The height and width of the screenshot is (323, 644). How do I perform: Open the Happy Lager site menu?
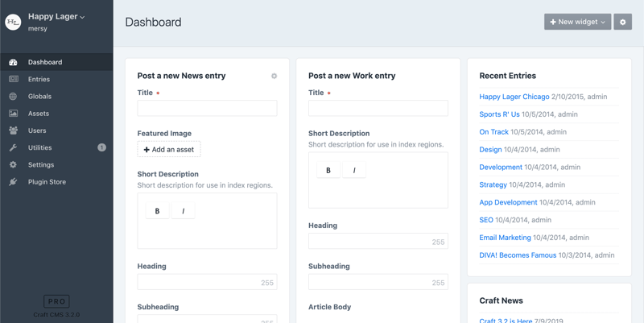[x=56, y=16]
